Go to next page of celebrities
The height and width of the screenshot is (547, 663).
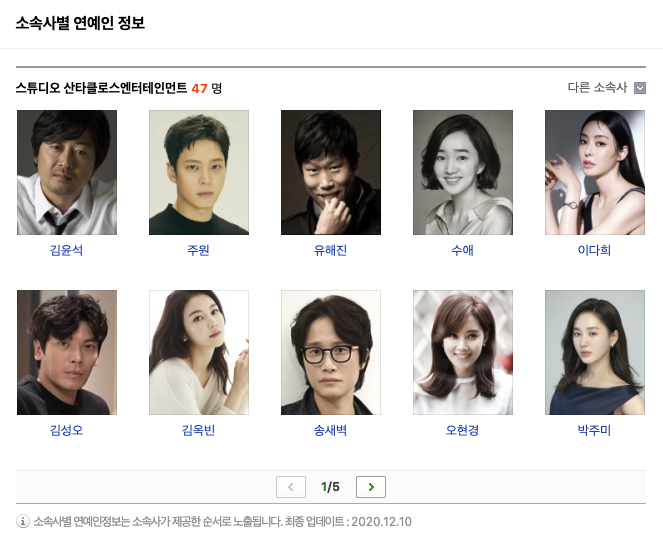[x=371, y=487]
